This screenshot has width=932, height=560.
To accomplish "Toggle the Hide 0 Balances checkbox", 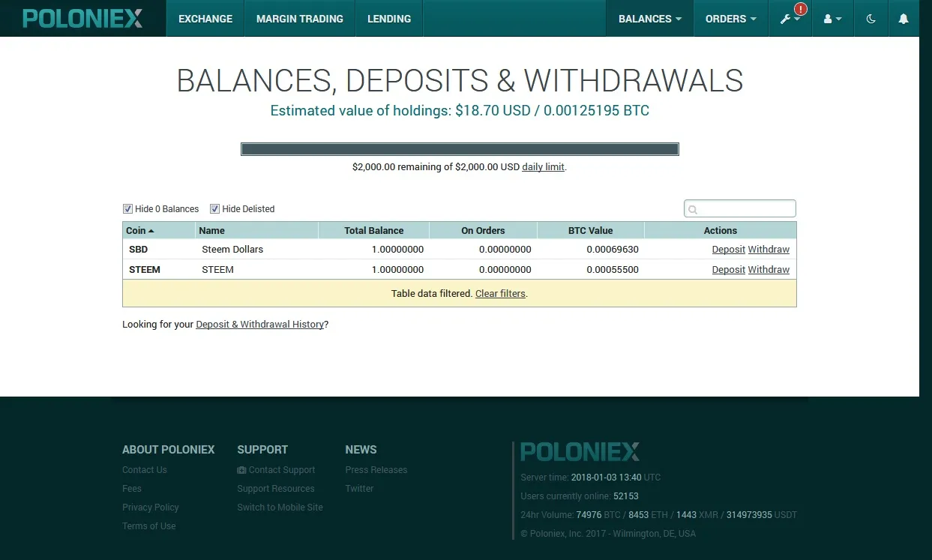I will (x=127, y=208).
